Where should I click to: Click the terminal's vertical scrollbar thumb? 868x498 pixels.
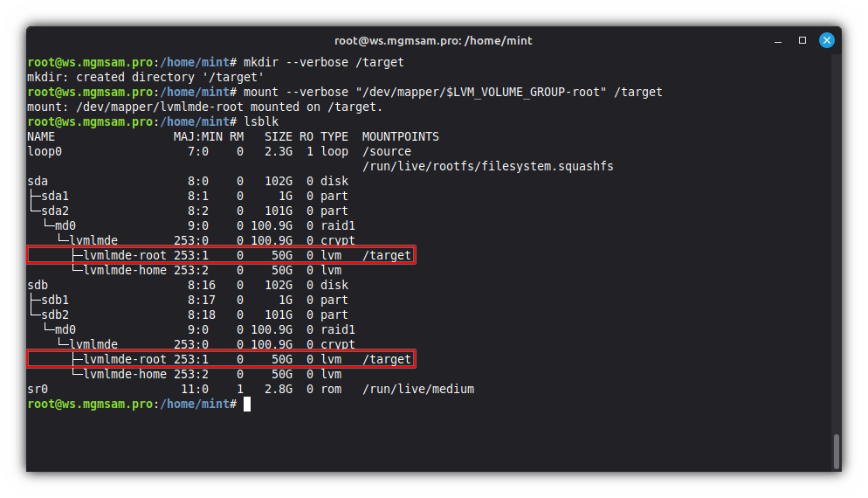[837, 452]
